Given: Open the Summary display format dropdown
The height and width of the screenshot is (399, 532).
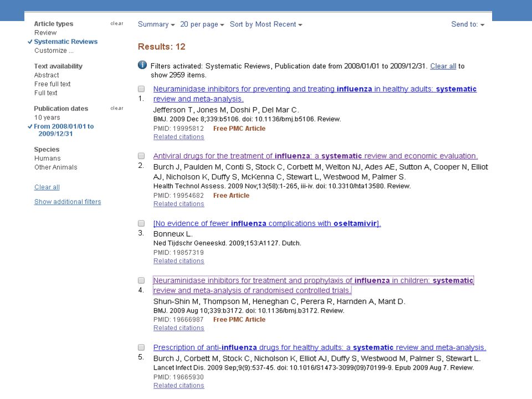Looking at the screenshot, I should click(156, 24).
